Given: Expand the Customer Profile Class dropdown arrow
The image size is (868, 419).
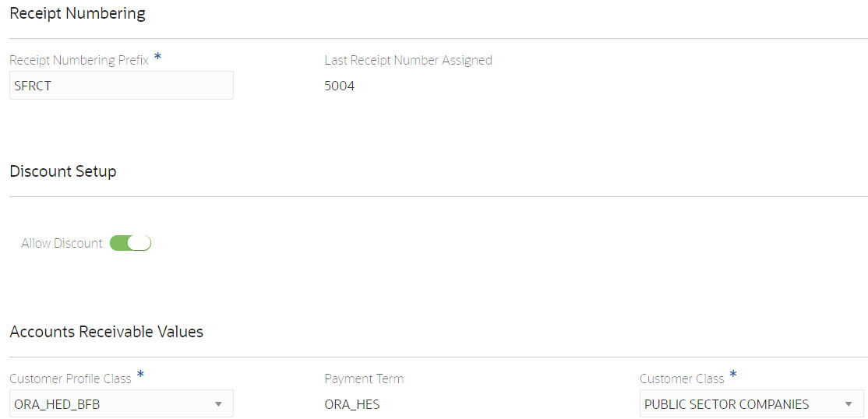Looking at the screenshot, I should (218, 404).
